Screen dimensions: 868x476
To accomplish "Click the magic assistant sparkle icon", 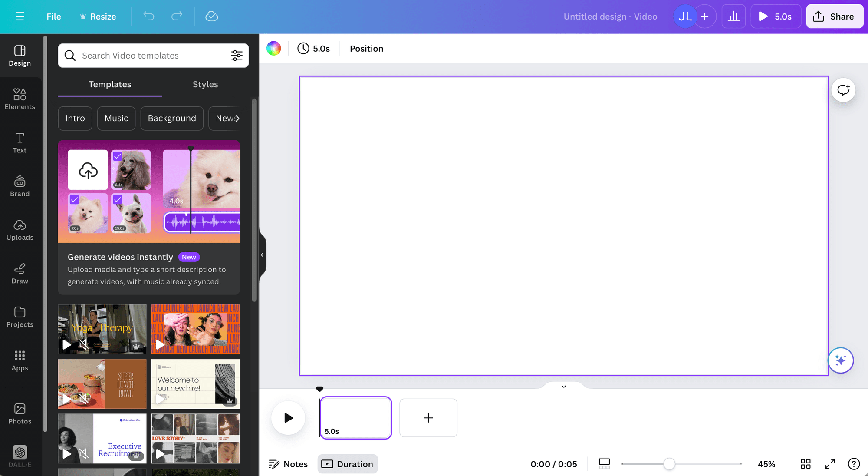I will click(x=842, y=359).
